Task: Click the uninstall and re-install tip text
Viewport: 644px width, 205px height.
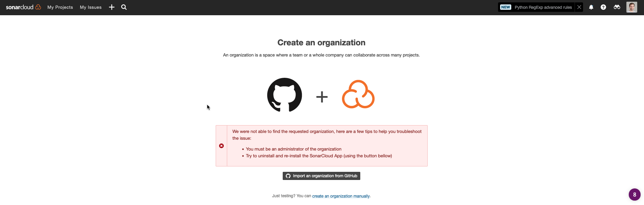Action: 319,156
